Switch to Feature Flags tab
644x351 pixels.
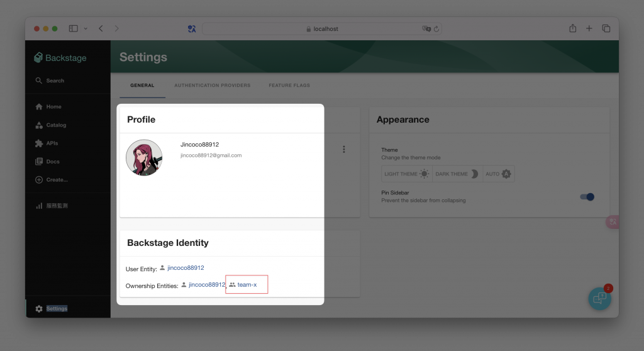289,86
